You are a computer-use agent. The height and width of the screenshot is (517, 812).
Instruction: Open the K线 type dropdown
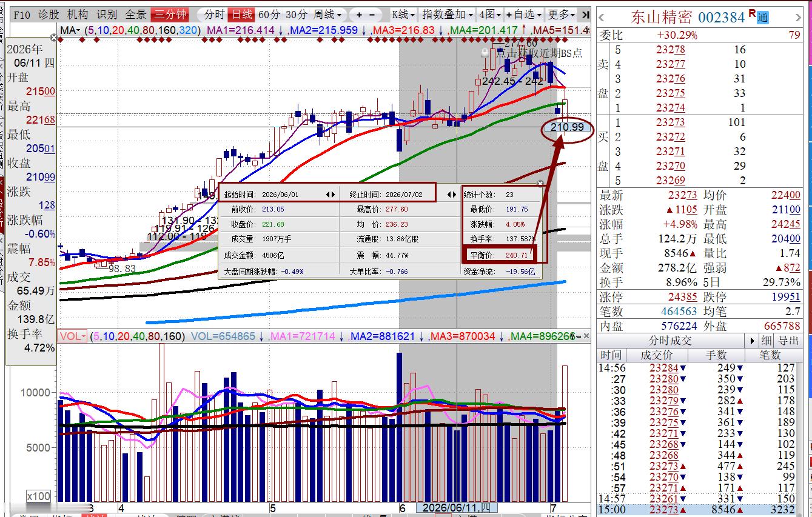(x=404, y=15)
